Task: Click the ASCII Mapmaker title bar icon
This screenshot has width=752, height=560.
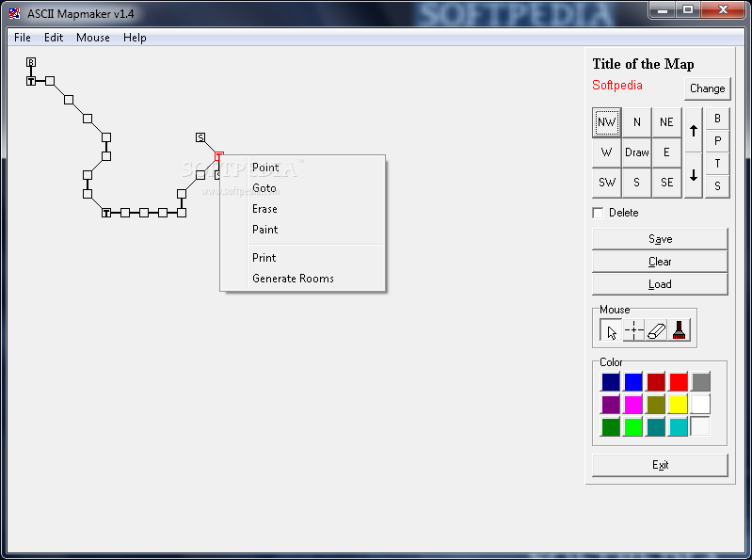Action: pos(15,13)
